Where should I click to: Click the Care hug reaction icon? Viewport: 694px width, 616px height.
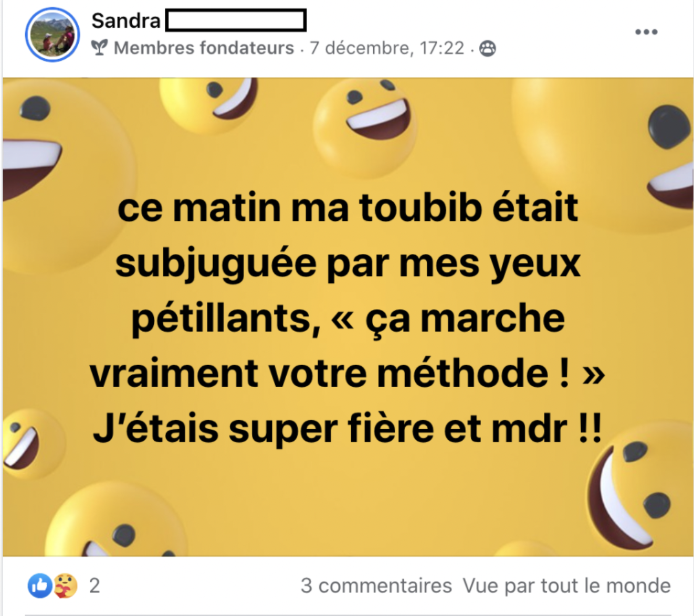(x=65, y=586)
